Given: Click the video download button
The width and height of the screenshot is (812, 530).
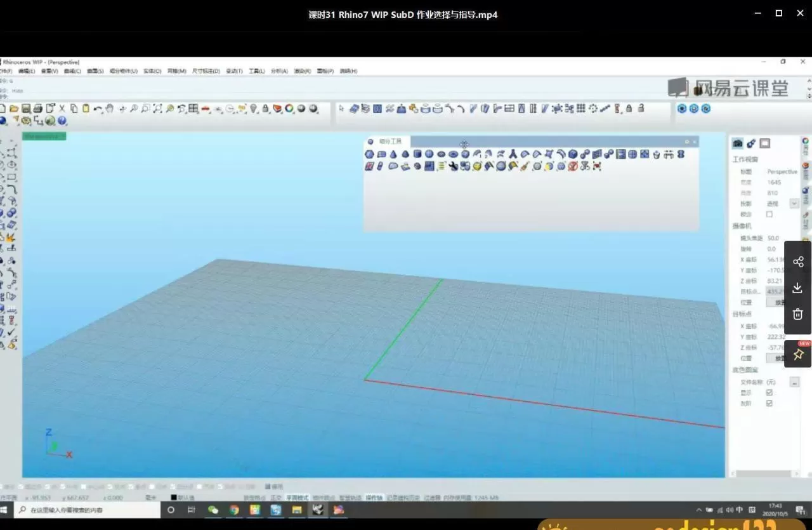Looking at the screenshot, I should pyautogui.click(x=798, y=288).
